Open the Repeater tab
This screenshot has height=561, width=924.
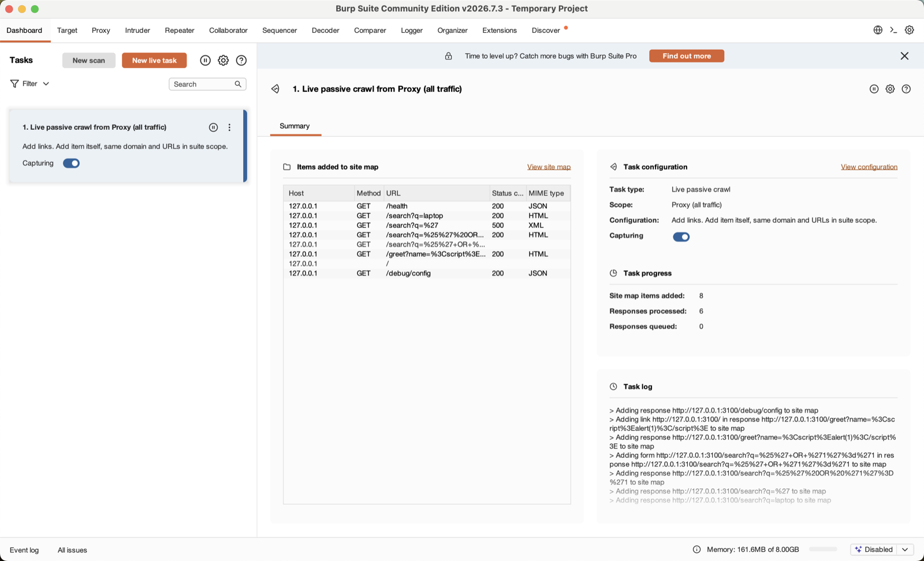(180, 30)
